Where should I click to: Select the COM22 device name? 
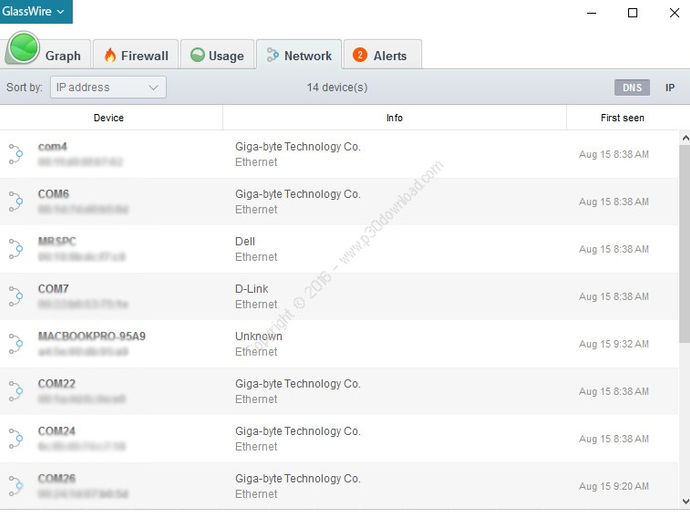[56, 384]
